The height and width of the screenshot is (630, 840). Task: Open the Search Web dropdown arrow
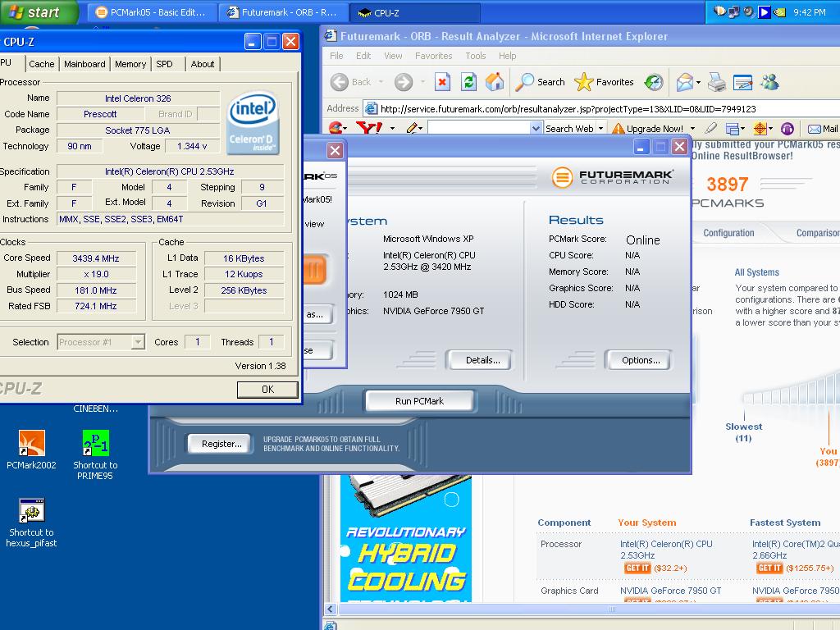point(601,129)
